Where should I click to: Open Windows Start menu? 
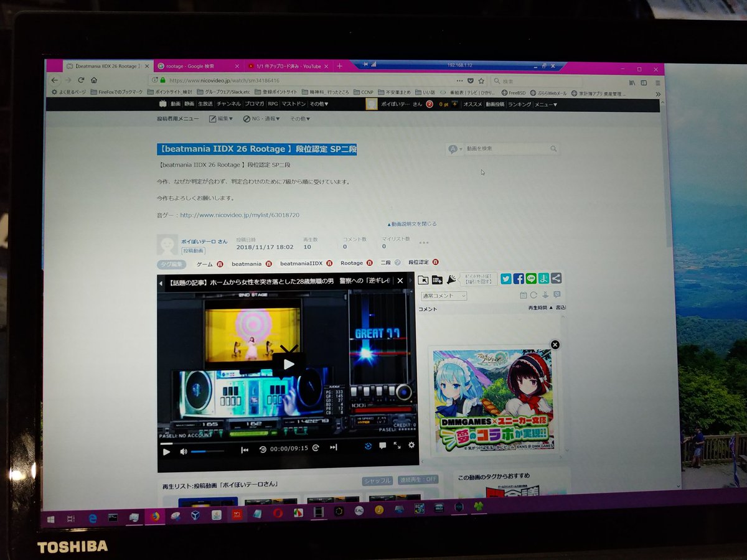[50, 518]
